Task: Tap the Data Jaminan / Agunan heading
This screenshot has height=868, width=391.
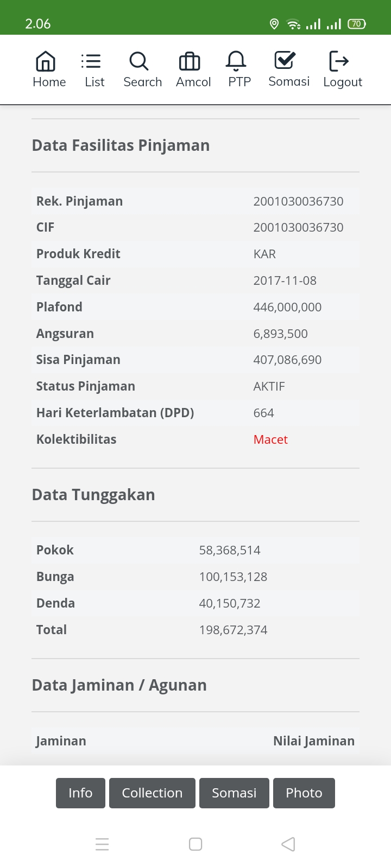Action: (119, 685)
